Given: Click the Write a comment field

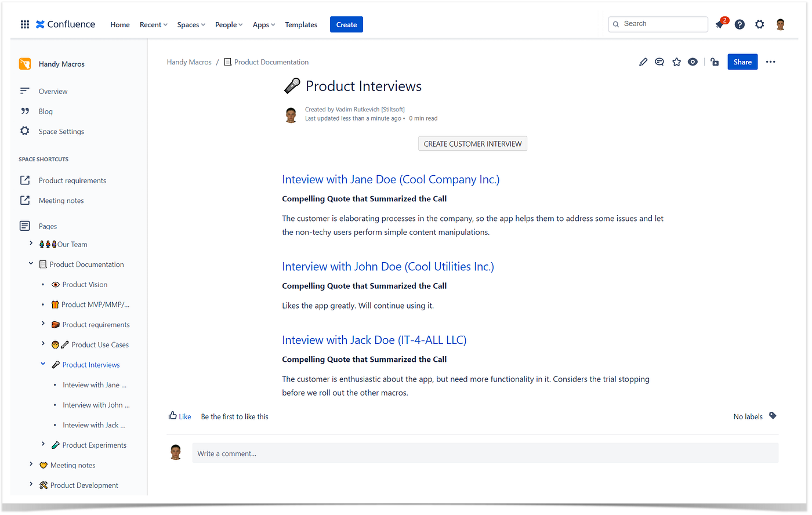Looking at the screenshot, I should click(x=485, y=453).
